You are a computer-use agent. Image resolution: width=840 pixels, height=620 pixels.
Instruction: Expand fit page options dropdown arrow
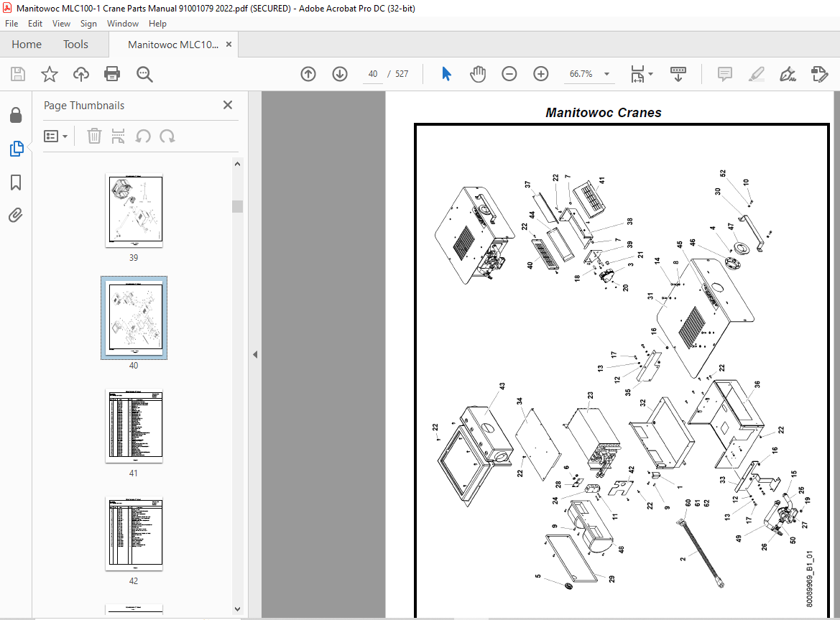650,74
